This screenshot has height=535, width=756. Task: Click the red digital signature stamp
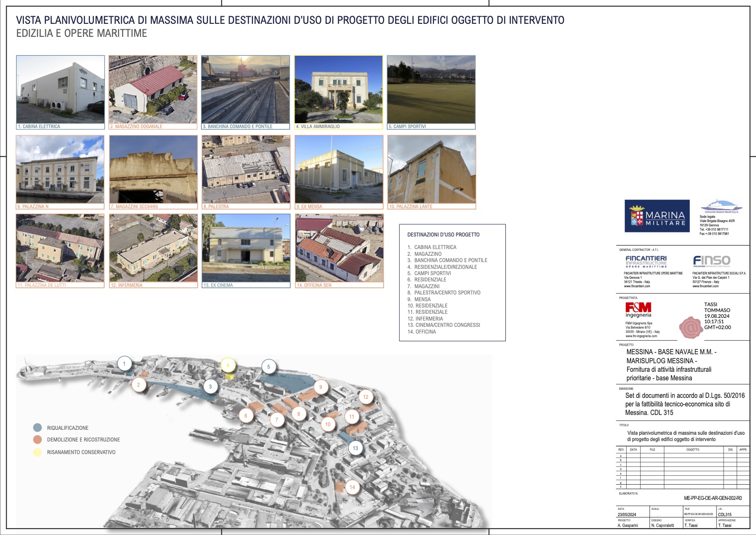(691, 327)
